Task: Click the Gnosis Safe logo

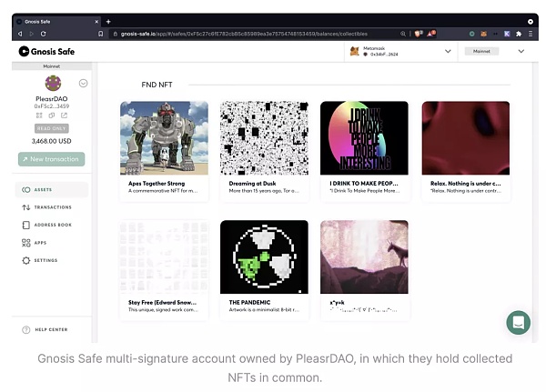Action: (x=47, y=52)
